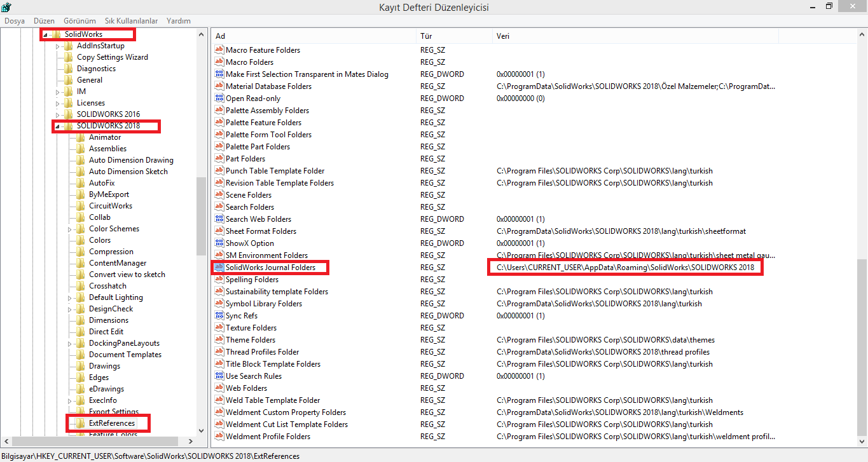Image resolution: width=868 pixels, height=462 pixels.
Task: Open the Dosya menu
Action: (x=15, y=21)
